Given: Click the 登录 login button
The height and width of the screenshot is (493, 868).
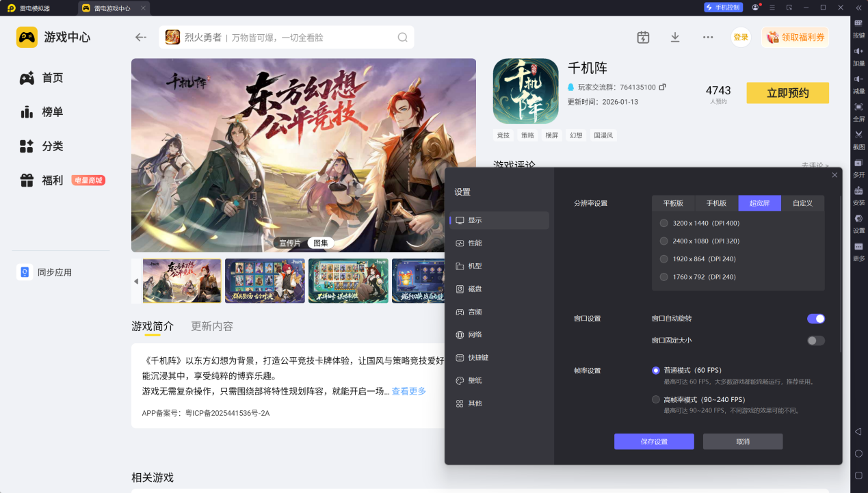Looking at the screenshot, I should click(x=741, y=37).
